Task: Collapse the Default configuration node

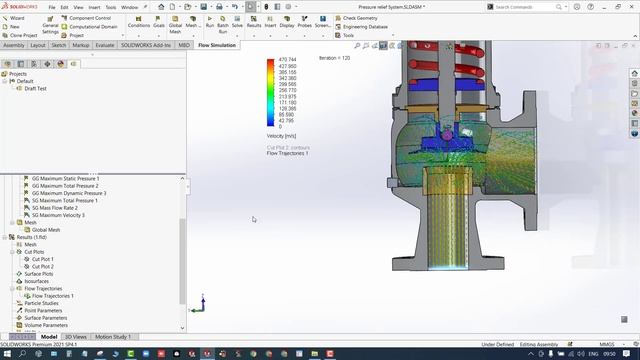Action: click(5, 81)
